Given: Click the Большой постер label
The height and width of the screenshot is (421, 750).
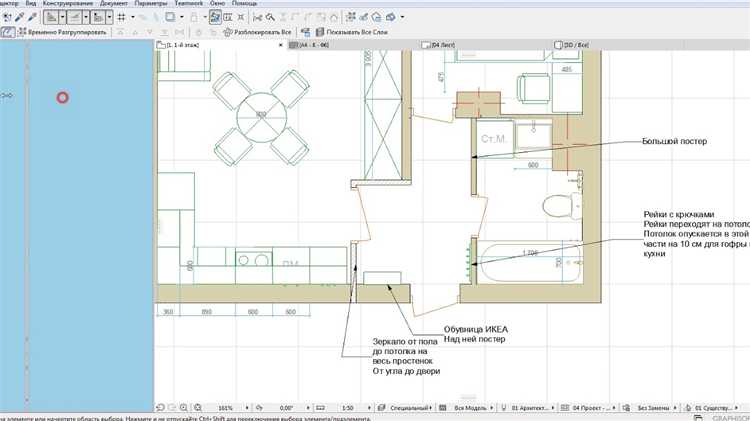Looking at the screenshot, I should pyautogui.click(x=674, y=141).
